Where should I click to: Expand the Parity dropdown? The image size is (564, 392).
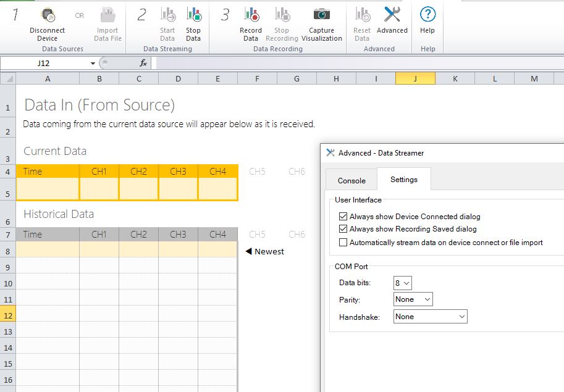point(413,299)
